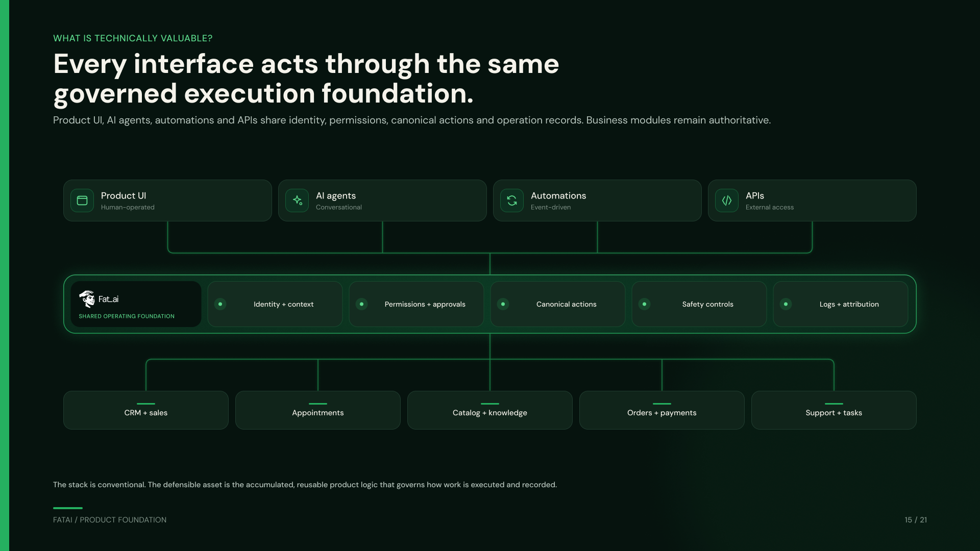Viewport: 980px width, 551px height.
Task: Click the Identity + context label
Action: coord(284,304)
